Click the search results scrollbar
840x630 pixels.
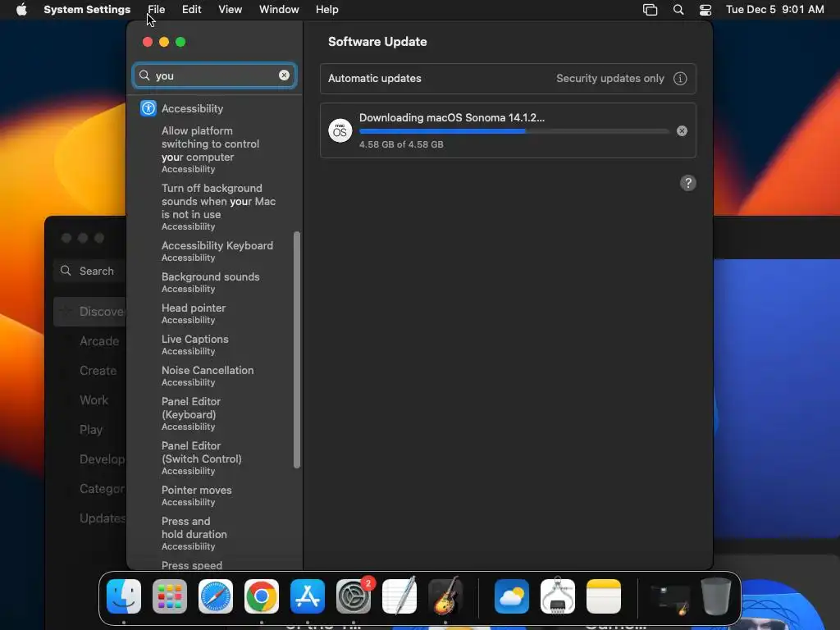297,349
